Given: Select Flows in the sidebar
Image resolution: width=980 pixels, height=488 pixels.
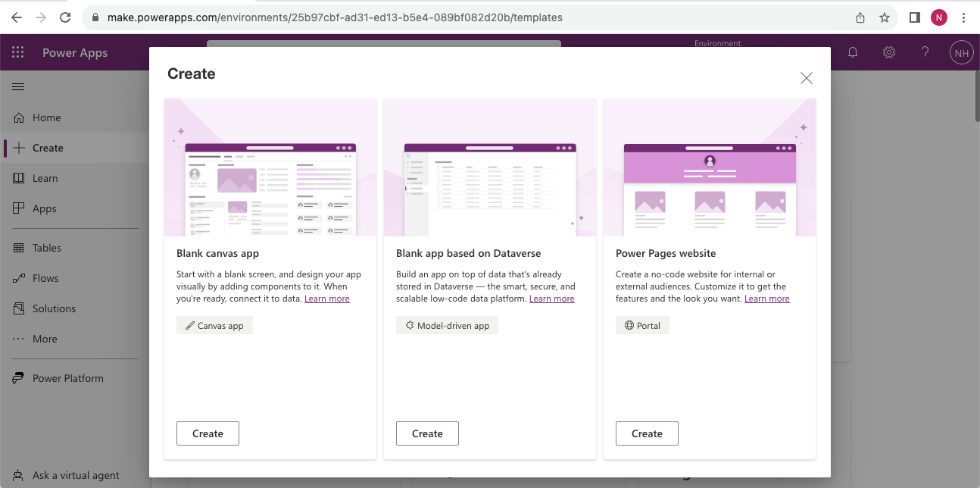Looking at the screenshot, I should pos(45,278).
